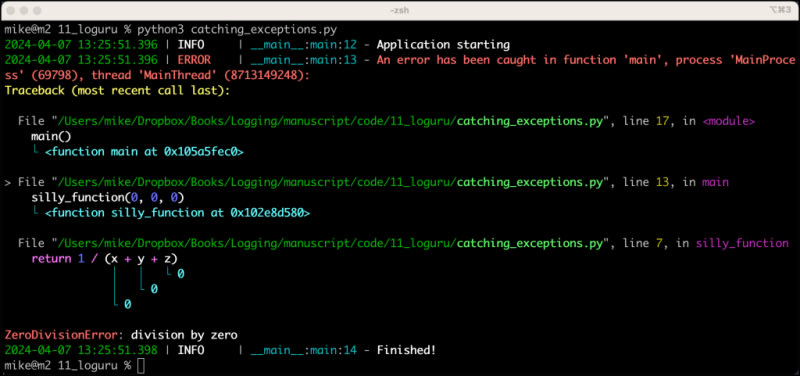Click the 'return 1 / (x + y + z)' line

point(105,259)
